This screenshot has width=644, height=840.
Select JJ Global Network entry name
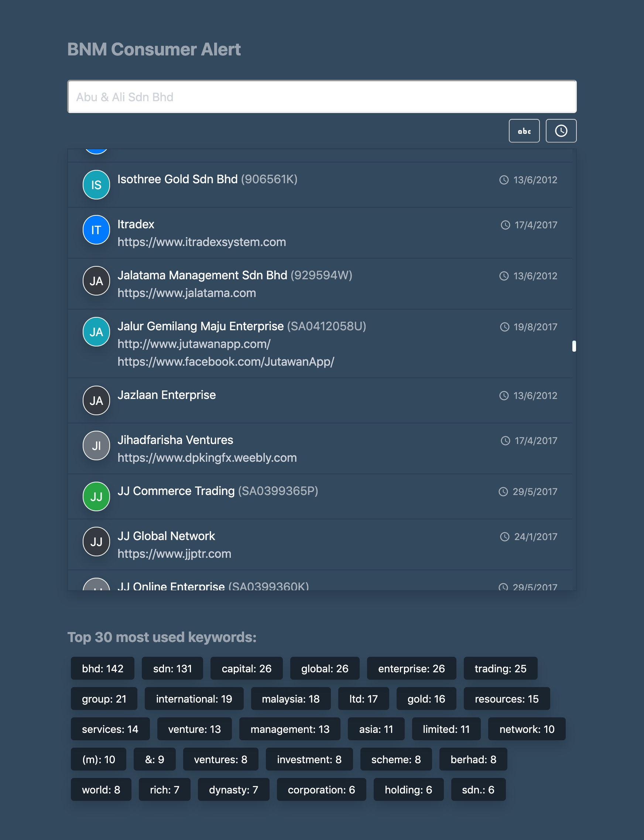coord(167,536)
